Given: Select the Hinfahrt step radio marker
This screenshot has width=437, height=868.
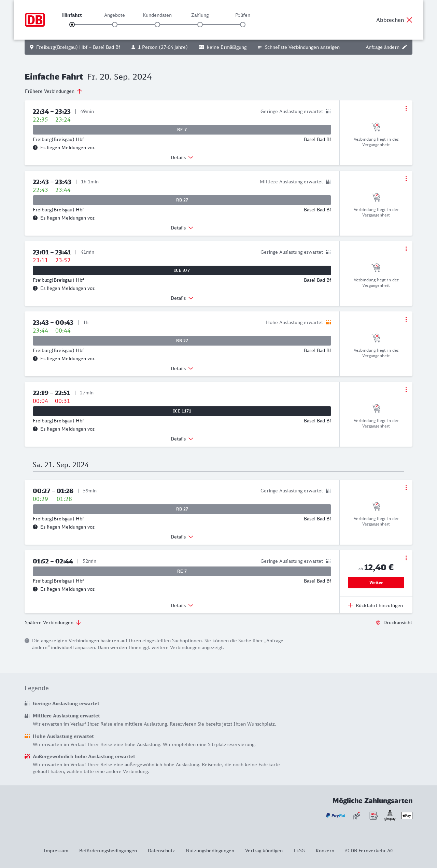Looking at the screenshot, I should [x=72, y=25].
